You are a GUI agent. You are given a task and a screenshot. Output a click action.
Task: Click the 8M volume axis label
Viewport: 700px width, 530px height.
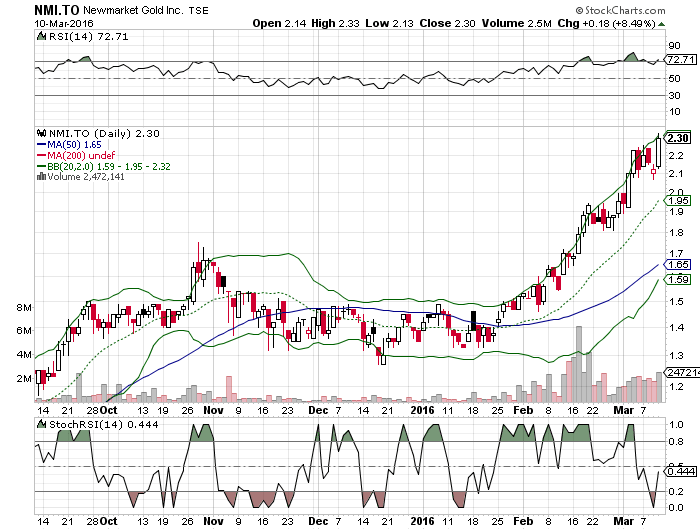pyautogui.click(x=24, y=308)
